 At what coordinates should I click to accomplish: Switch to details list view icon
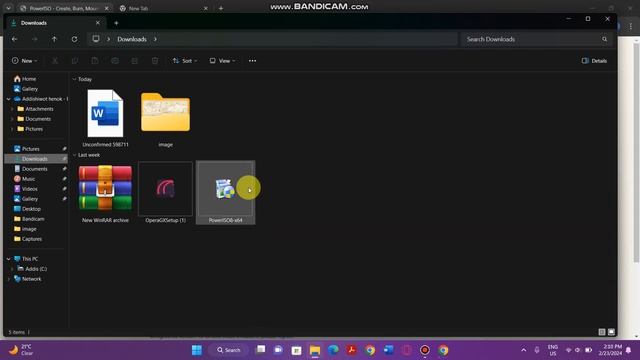[602, 332]
